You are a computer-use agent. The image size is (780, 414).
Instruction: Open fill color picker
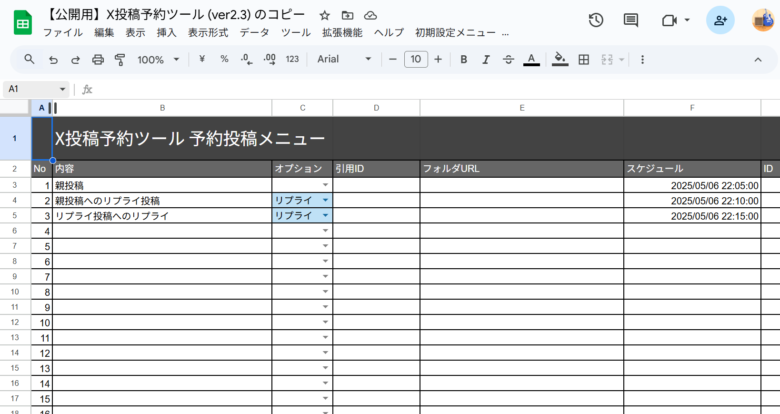click(x=560, y=60)
